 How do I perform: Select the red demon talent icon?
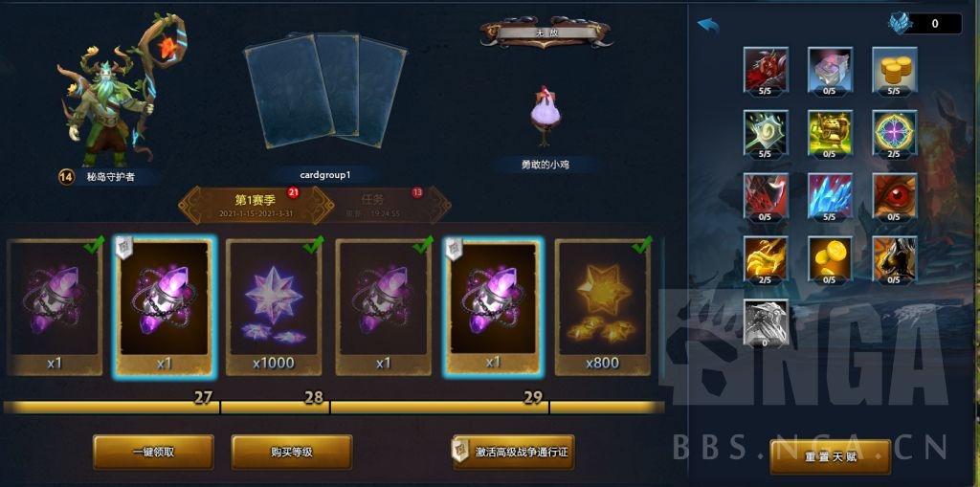pyautogui.click(x=767, y=70)
